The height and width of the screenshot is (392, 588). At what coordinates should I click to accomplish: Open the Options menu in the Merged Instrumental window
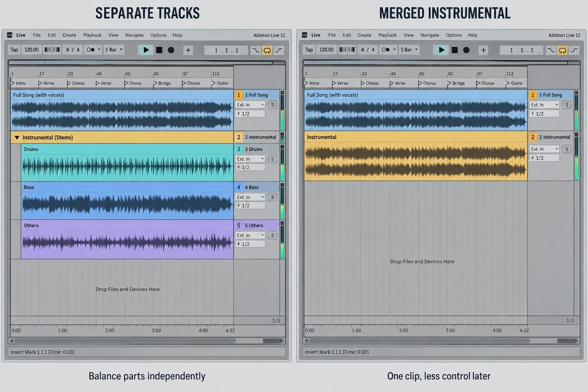tap(454, 35)
